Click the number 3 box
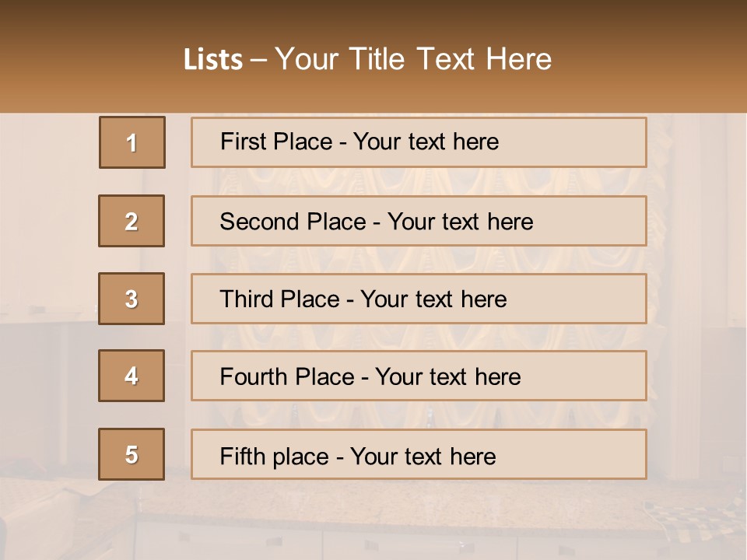 [x=132, y=299]
